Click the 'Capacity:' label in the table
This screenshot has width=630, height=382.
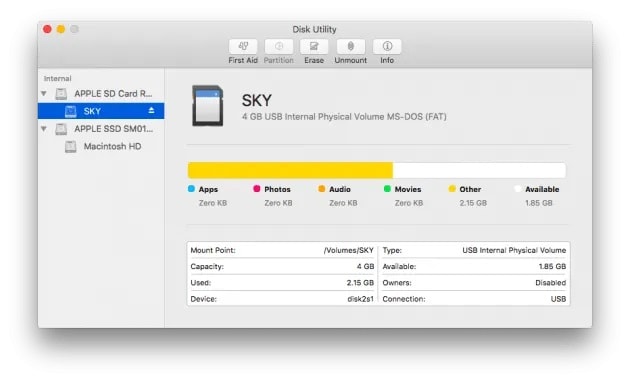pyautogui.click(x=207, y=266)
